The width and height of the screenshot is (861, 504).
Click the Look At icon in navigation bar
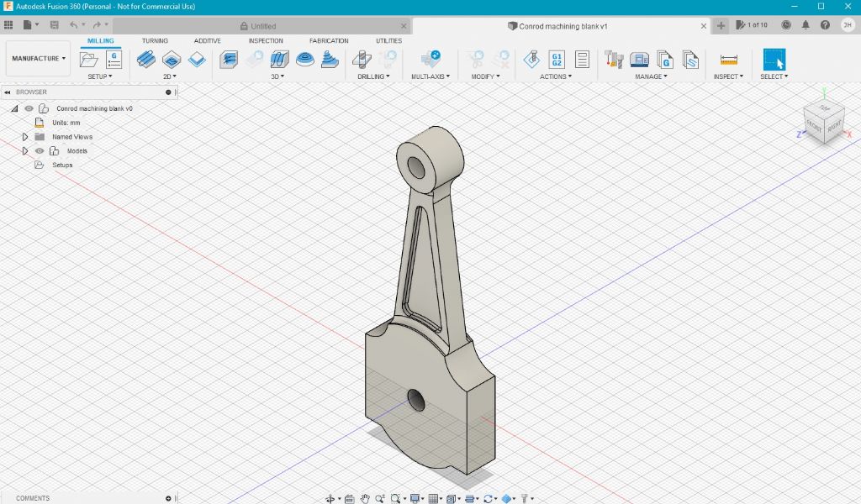[x=349, y=498]
